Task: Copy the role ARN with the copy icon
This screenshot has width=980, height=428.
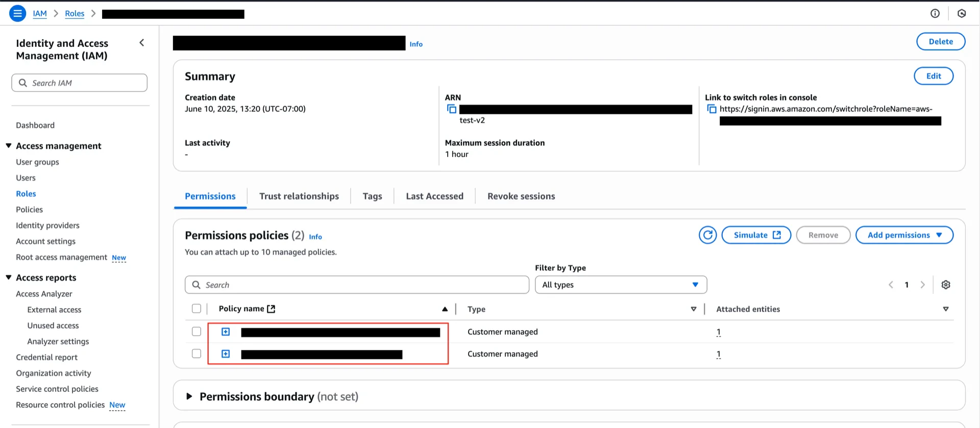Action: (452, 109)
